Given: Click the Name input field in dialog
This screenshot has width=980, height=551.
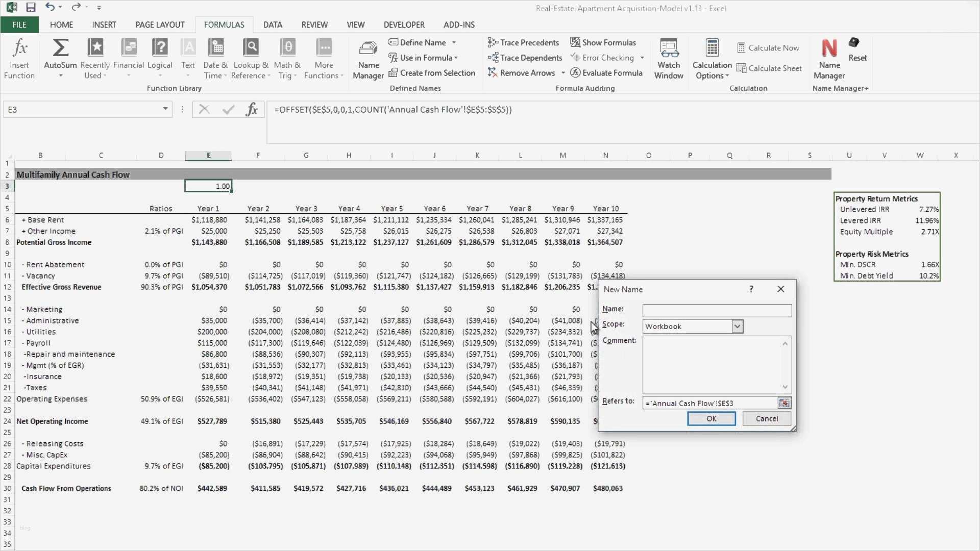Looking at the screenshot, I should (717, 310).
